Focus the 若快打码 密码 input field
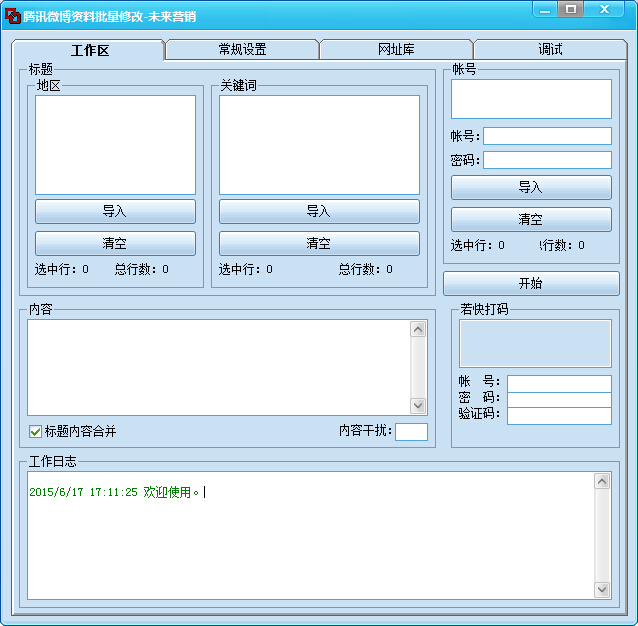Viewport: 638px width, 626px height. click(559, 400)
